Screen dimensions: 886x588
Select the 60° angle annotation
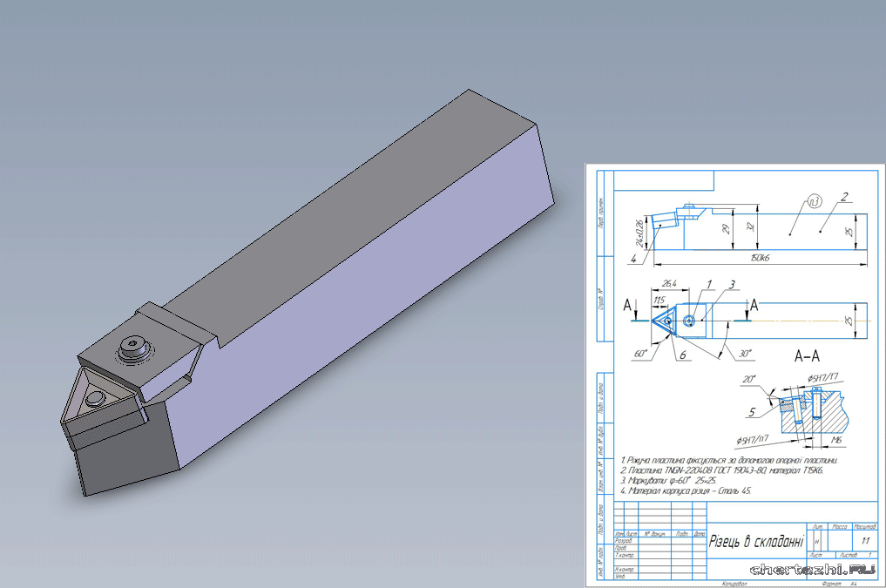click(643, 355)
